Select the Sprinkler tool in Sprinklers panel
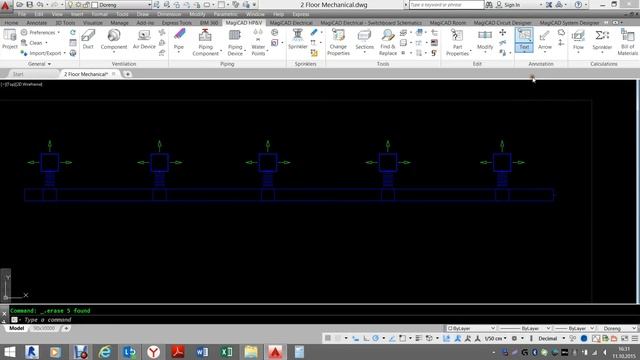The width and height of the screenshot is (640, 360). tap(298, 39)
